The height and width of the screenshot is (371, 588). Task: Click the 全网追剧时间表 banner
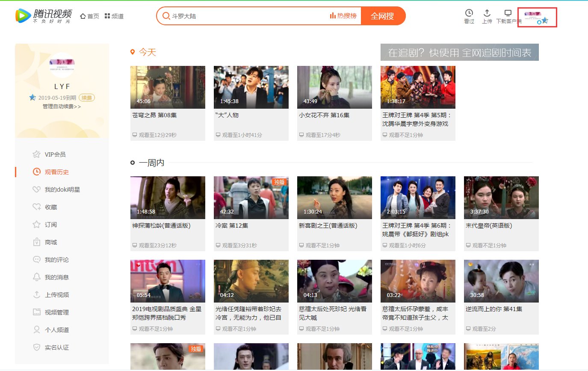coord(460,52)
